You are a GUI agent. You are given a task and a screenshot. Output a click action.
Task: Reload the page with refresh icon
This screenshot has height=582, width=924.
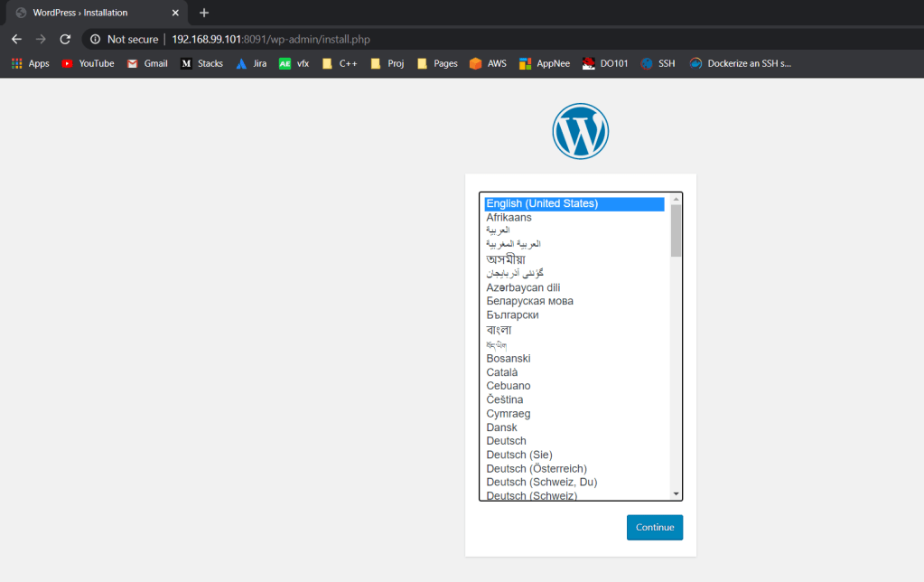click(x=65, y=40)
